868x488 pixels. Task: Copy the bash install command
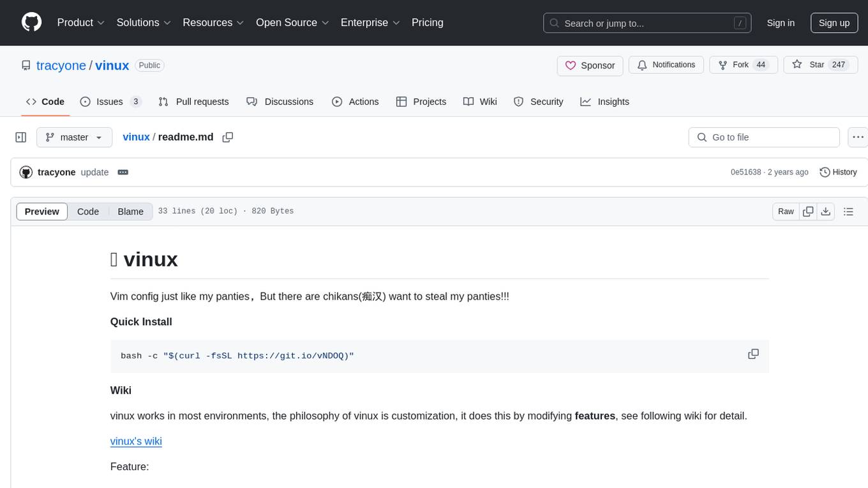click(x=753, y=354)
